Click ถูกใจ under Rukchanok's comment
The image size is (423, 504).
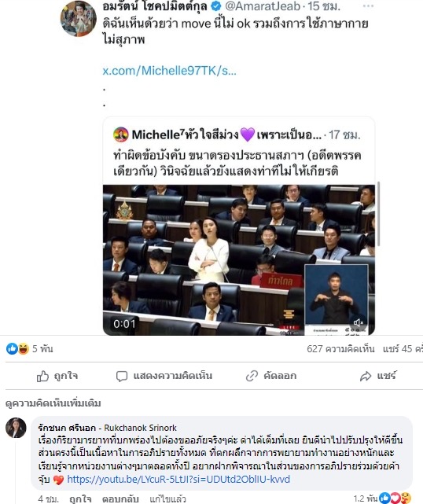pos(80,498)
